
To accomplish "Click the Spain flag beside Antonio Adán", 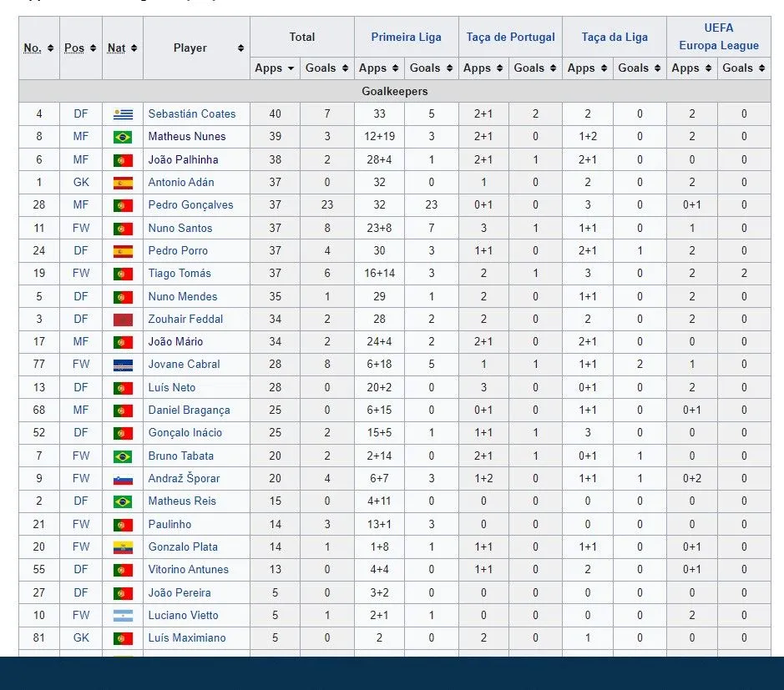I will point(123,183).
